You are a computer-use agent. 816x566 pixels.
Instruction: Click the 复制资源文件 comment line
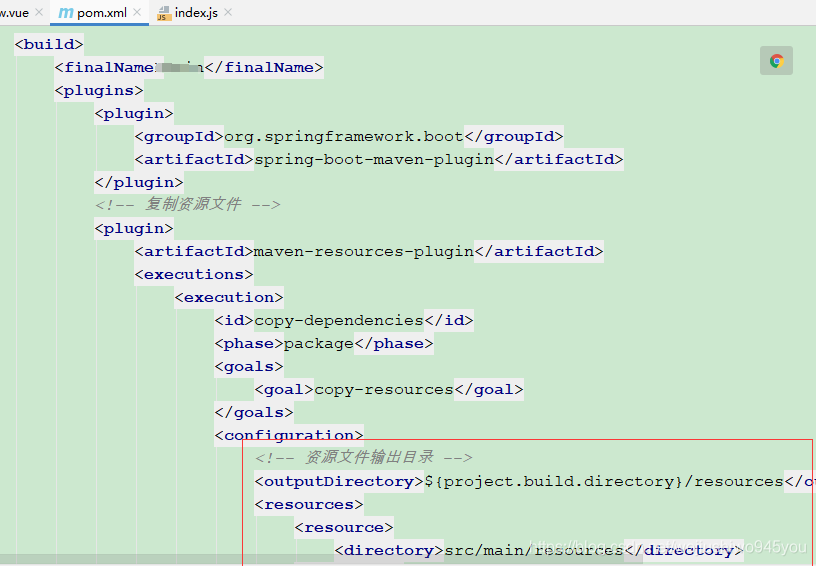point(188,204)
